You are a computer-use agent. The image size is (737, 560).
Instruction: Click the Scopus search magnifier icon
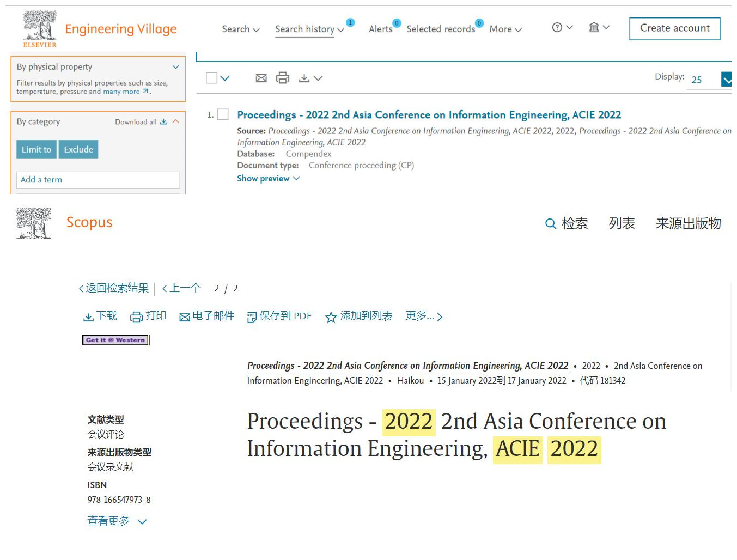551,224
